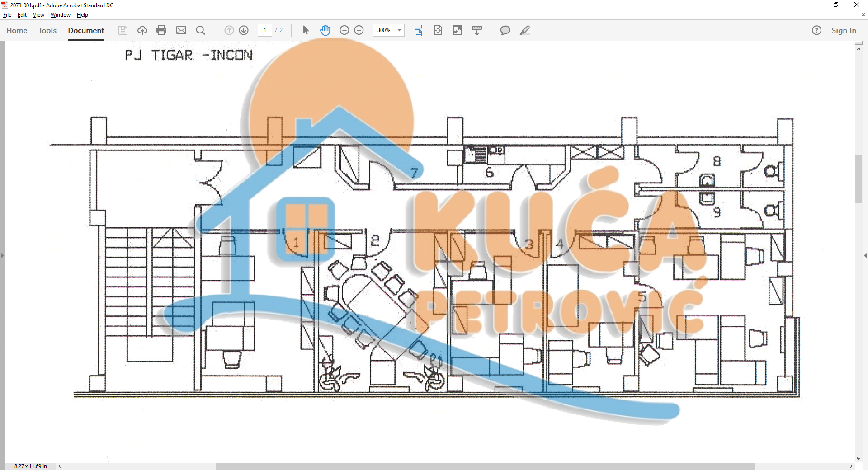Activate the Hand pan tool
This screenshot has height=470, width=868.
325,30
